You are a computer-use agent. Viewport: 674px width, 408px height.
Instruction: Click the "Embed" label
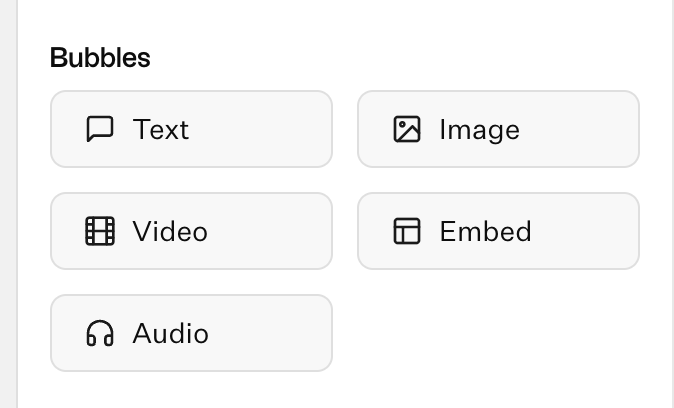coord(485,231)
